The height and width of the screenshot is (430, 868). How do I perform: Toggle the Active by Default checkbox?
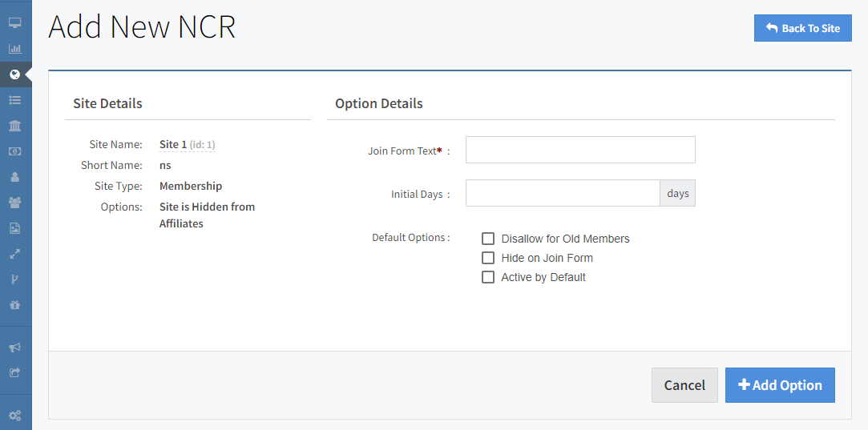click(x=488, y=277)
